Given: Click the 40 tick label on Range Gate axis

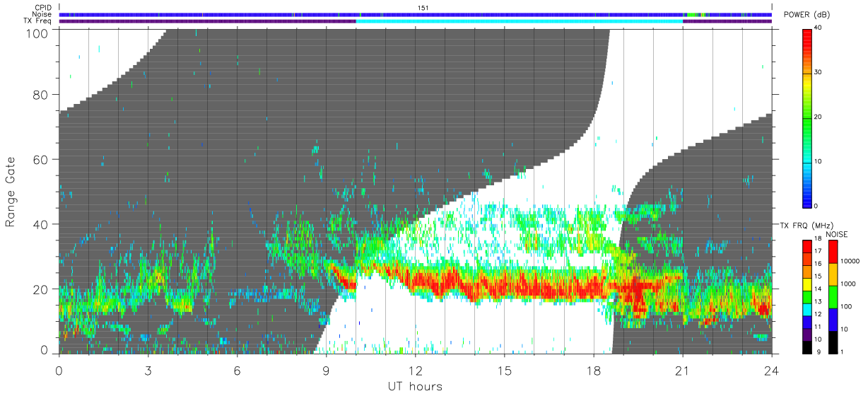Looking at the screenshot, I should tap(40, 224).
